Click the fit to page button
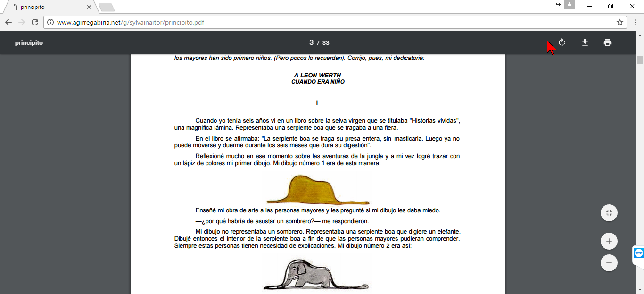 tap(609, 213)
